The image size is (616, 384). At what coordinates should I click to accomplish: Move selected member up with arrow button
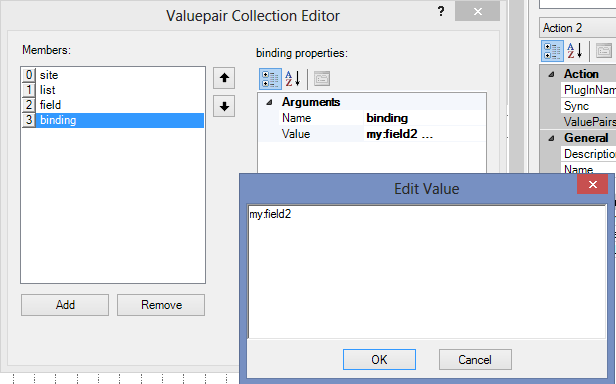224,78
